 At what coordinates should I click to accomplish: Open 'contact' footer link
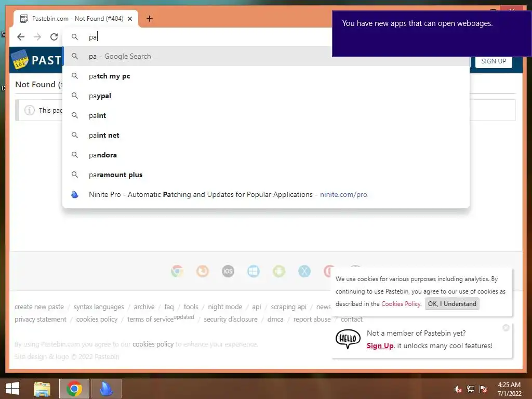(x=352, y=320)
